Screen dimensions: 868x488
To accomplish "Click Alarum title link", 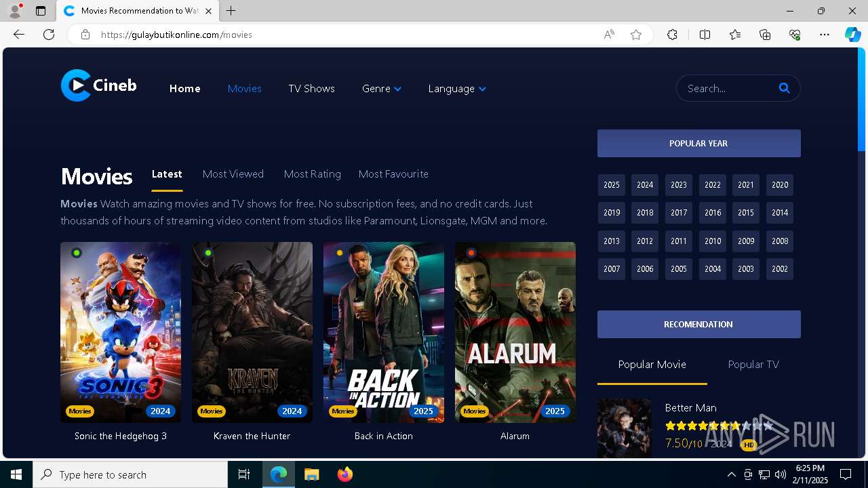I will pyautogui.click(x=515, y=436).
